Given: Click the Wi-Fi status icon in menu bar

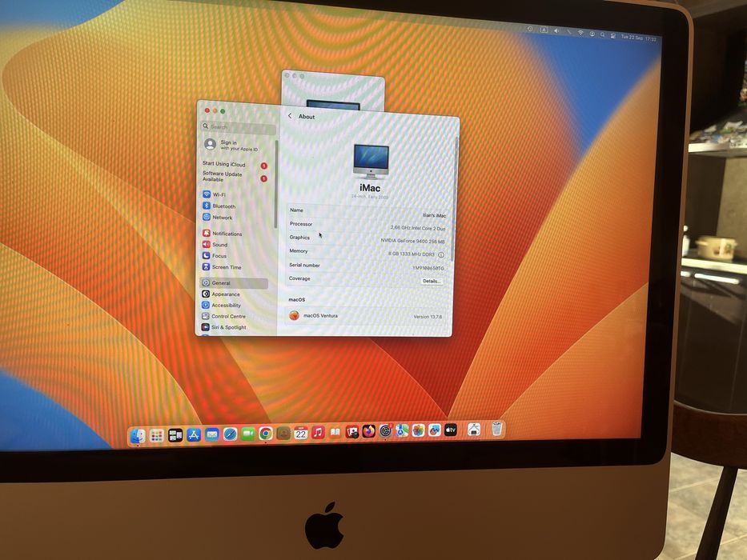Looking at the screenshot, I should tap(580, 33).
